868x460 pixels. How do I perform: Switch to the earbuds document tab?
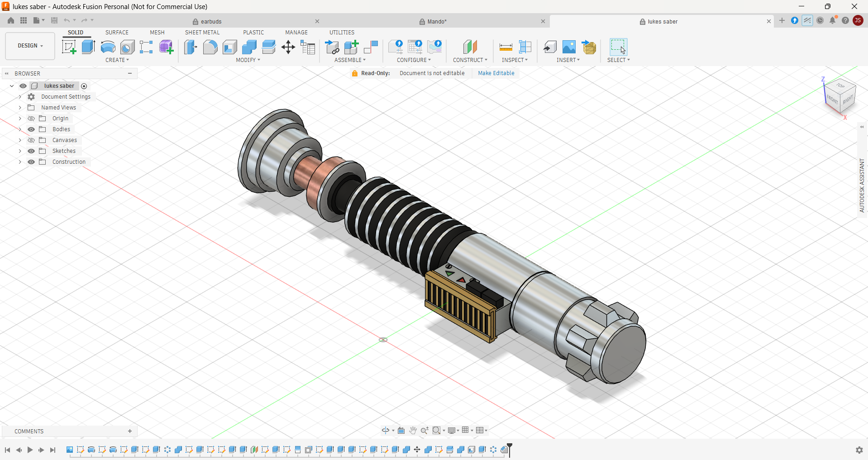click(211, 21)
